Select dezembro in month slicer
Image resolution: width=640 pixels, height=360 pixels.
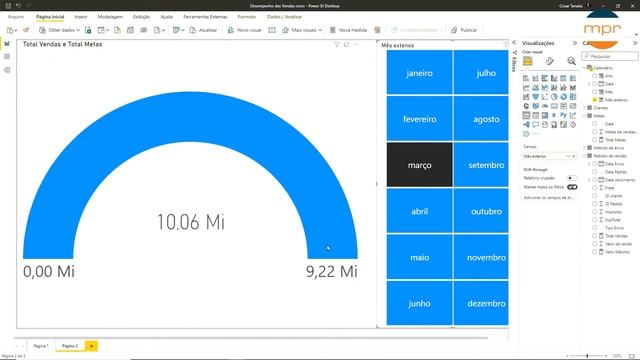coord(481,303)
